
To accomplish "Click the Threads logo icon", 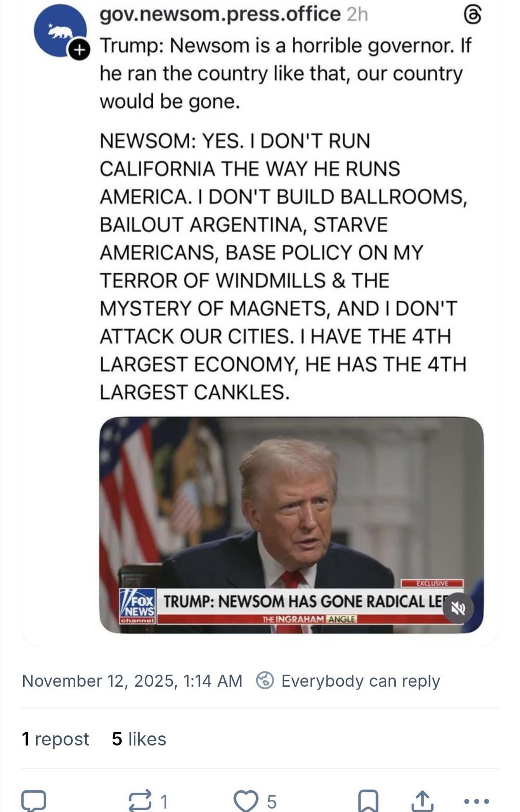I will 472,15.
